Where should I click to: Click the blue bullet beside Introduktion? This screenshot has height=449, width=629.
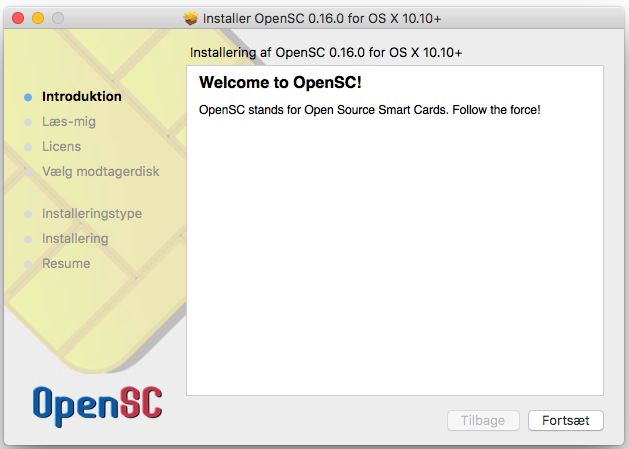(28, 97)
